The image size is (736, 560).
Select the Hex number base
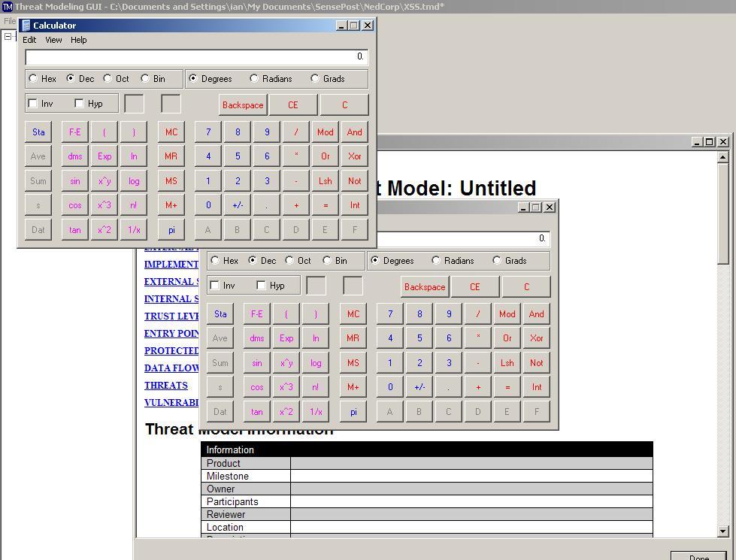[x=32, y=78]
